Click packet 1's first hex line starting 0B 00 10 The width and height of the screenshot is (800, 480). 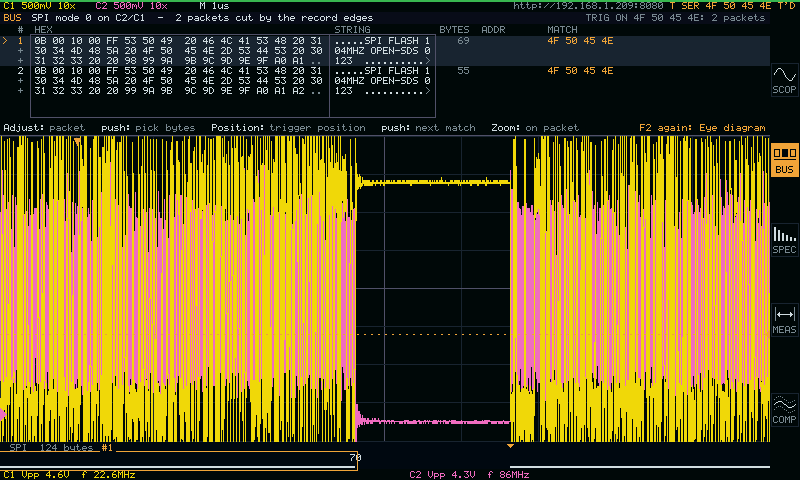[x=178, y=40]
